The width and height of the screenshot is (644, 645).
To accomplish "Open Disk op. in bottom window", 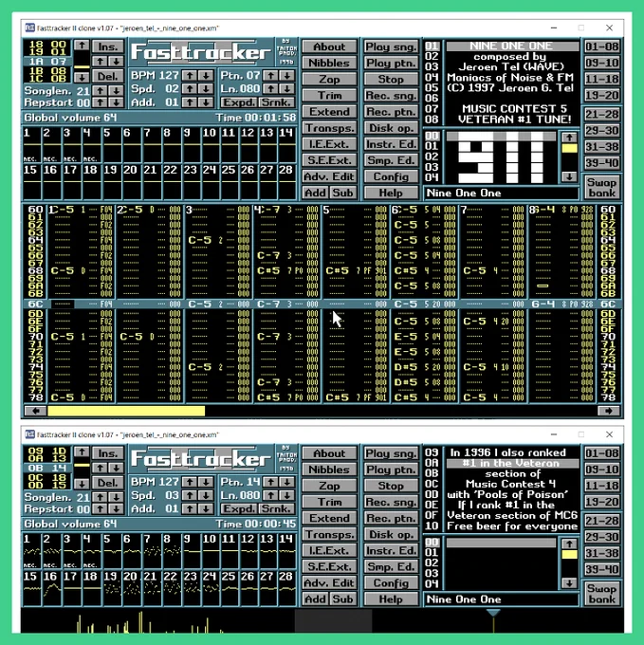I will pos(391,534).
